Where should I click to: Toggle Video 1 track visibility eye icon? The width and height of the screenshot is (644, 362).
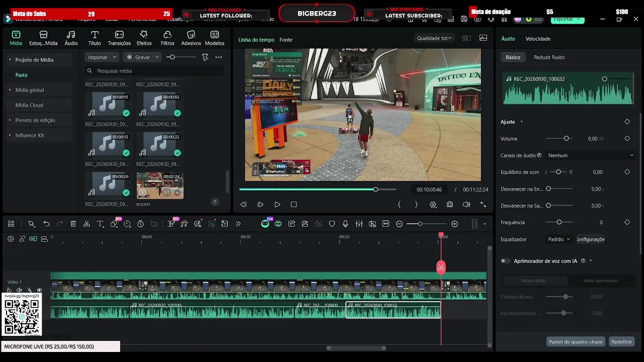click(x=39, y=290)
